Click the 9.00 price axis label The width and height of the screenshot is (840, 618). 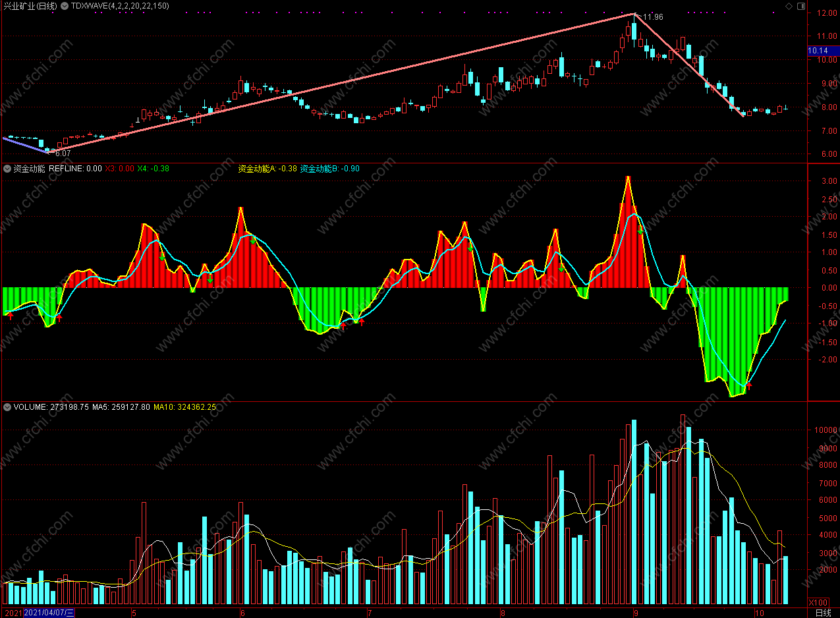[x=828, y=84]
